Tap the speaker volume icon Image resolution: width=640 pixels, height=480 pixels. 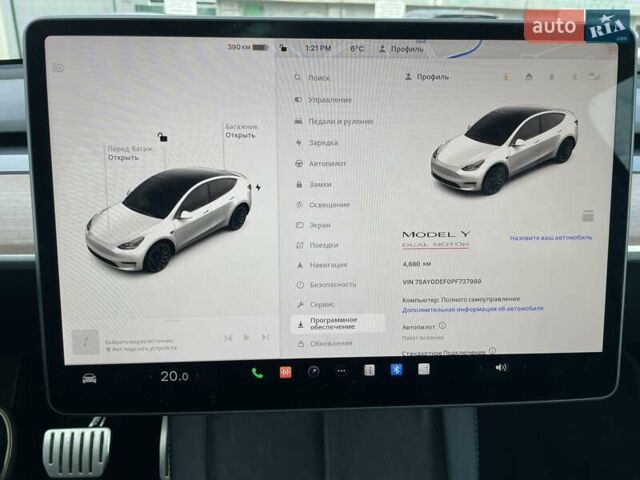(501, 367)
